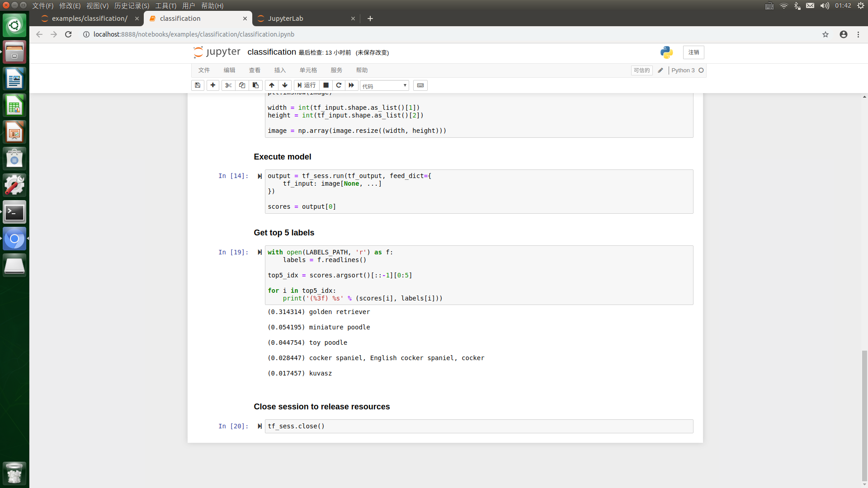
Task: Open Chrome's three-dot menu
Action: 859,34
